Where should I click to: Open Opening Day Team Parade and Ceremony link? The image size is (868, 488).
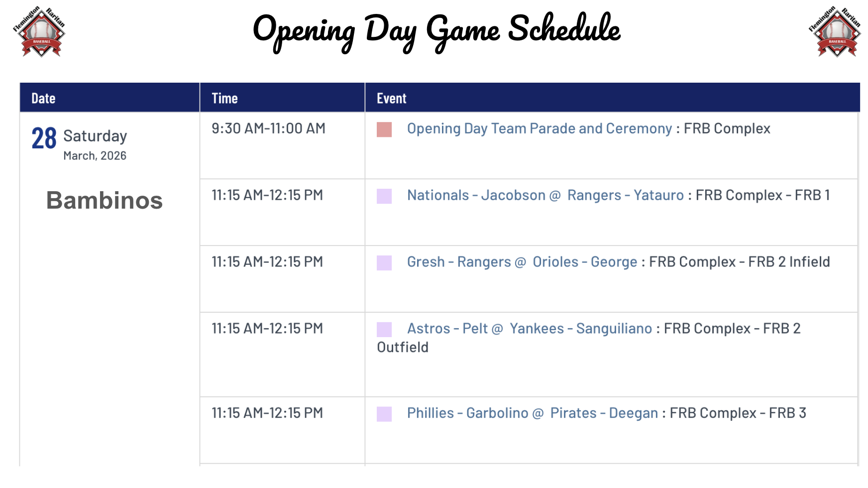(540, 128)
